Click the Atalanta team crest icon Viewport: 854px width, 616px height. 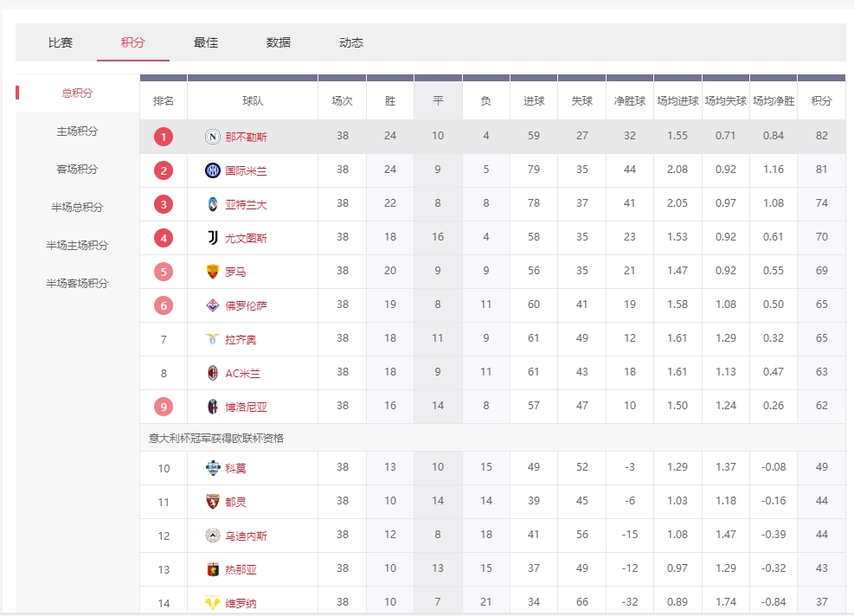(213, 204)
